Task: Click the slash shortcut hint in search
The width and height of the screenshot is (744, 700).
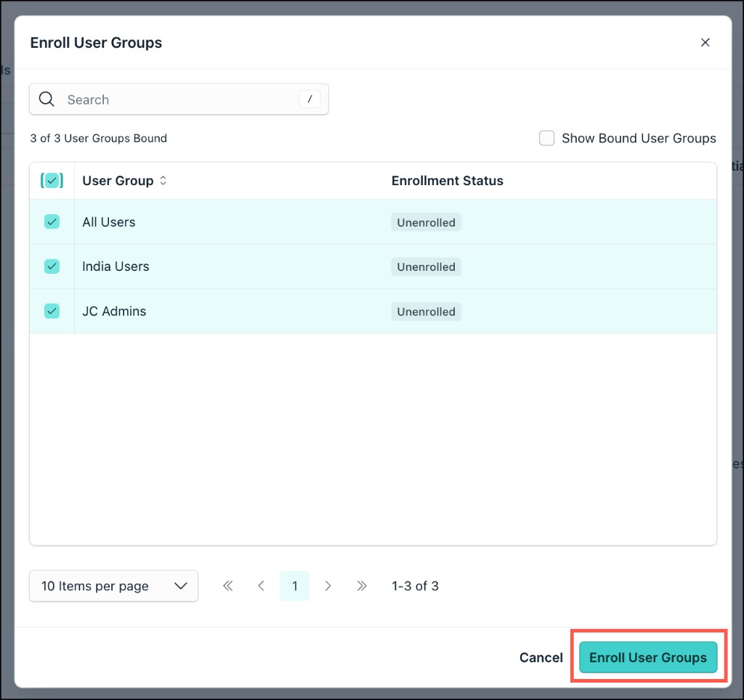Action: click(310, 99)
